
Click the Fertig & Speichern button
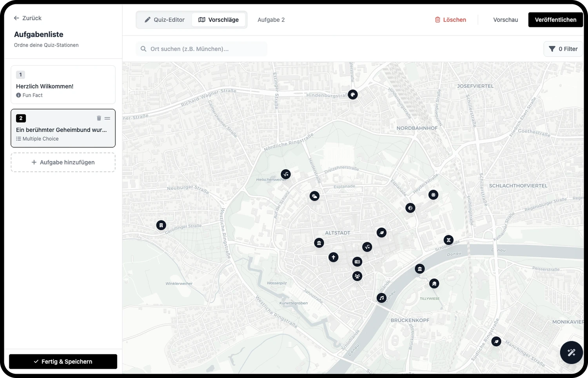[x=63, y=362]
